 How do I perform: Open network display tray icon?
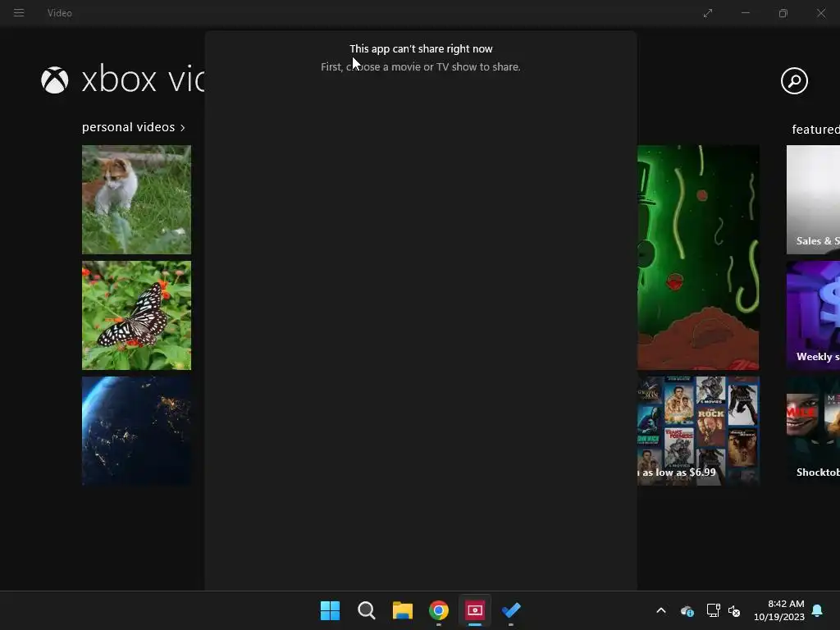point(713,610)
